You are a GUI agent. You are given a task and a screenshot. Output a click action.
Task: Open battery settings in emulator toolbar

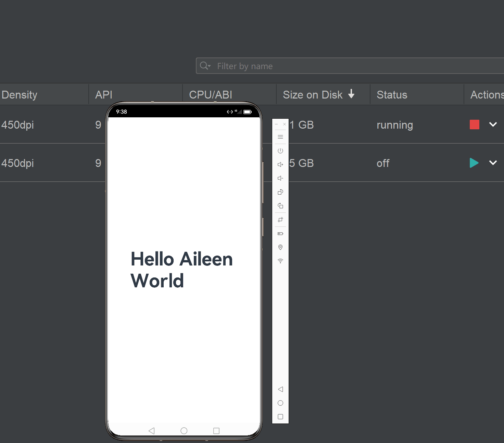pyautogui.click(x=280, y=234)
